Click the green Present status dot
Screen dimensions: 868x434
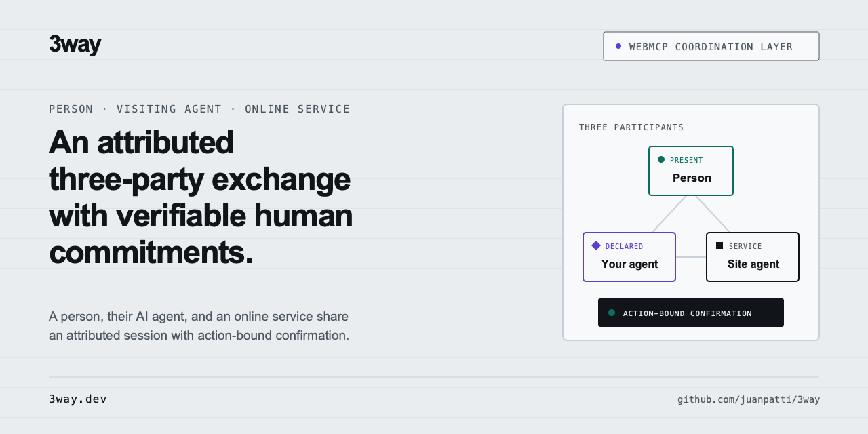[x=661, y=159]
